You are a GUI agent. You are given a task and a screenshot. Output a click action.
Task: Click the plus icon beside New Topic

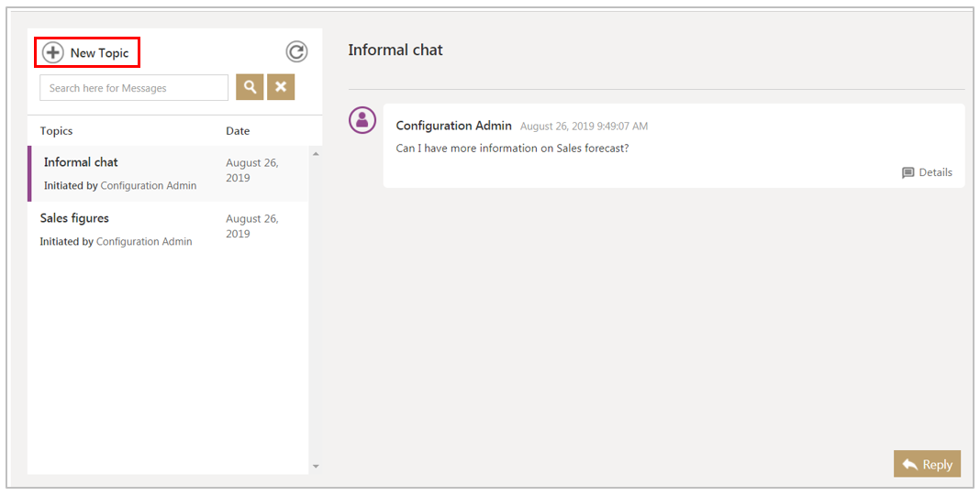click(53, 53)
